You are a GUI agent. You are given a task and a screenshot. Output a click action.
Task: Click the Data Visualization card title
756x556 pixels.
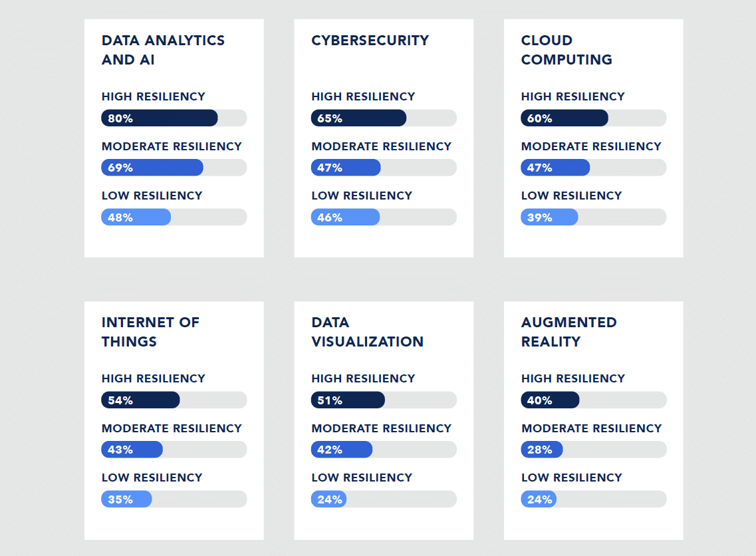click(367, 332)
